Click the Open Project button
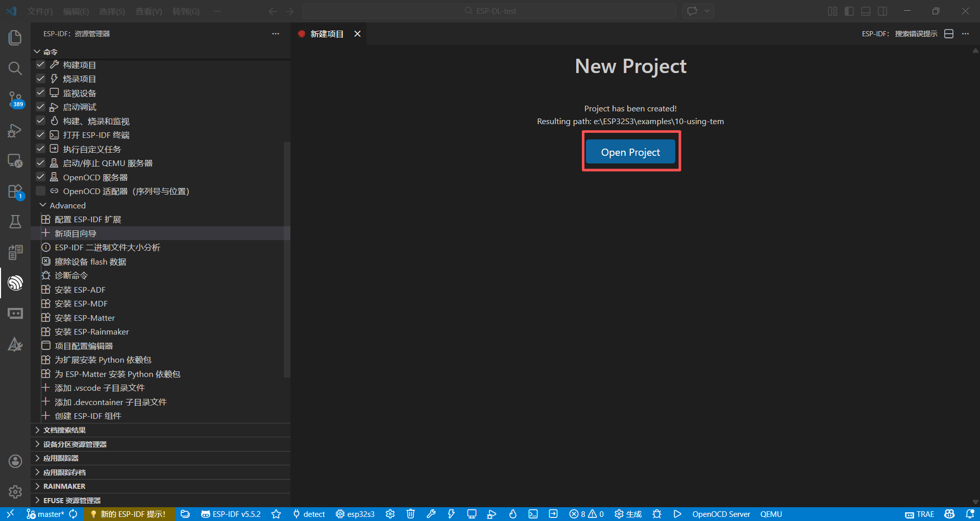 (630, 152)
